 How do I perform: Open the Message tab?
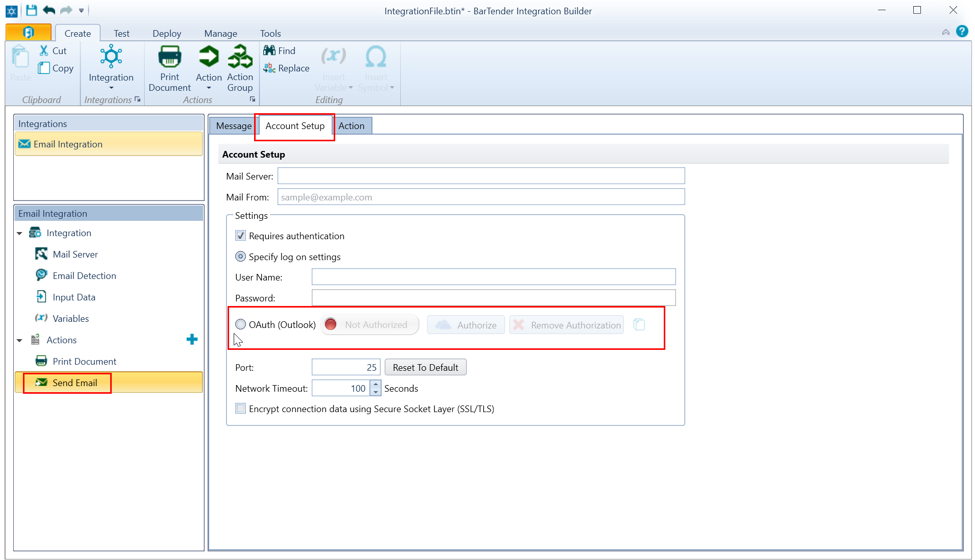(x=234, y=126)
